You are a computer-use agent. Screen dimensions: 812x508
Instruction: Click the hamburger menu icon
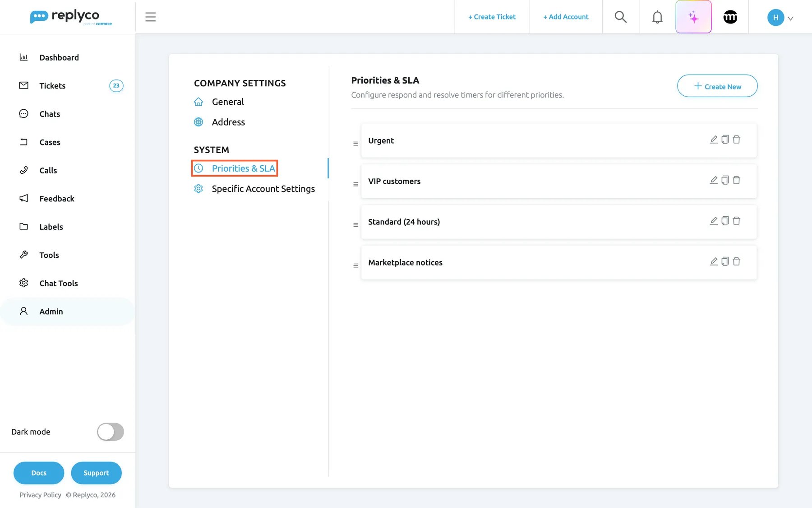click(x=151, y=17)
